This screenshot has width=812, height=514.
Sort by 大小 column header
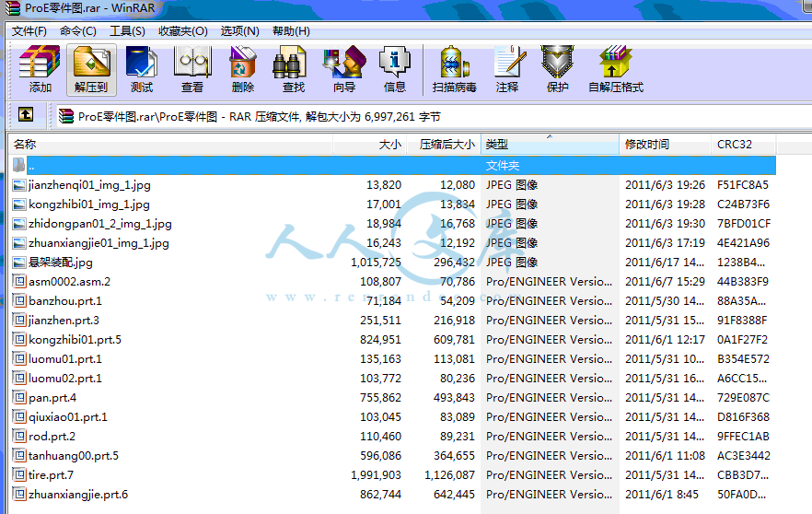(370, 144)
